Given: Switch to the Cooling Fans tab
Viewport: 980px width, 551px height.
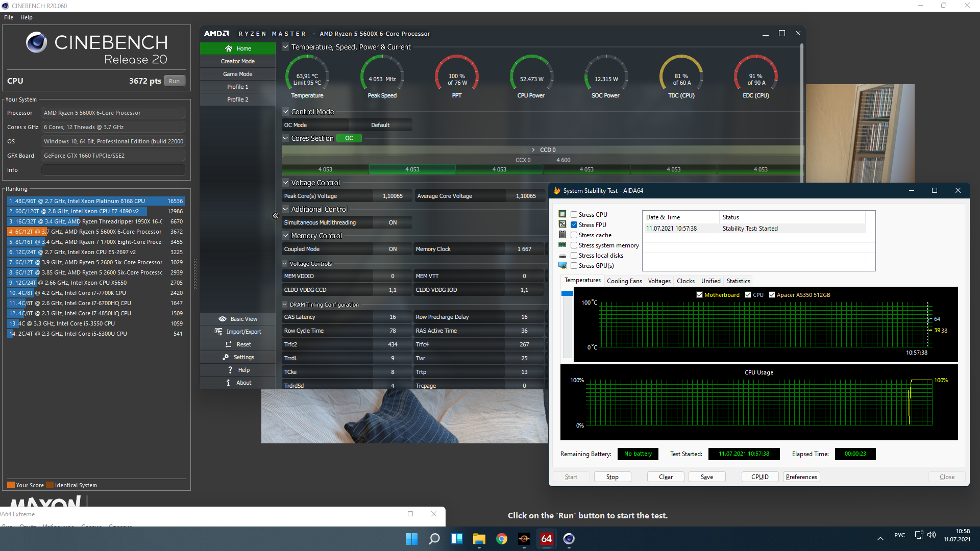Looking at the screenshot, I should pyautogui.click(x=624, y=281).
